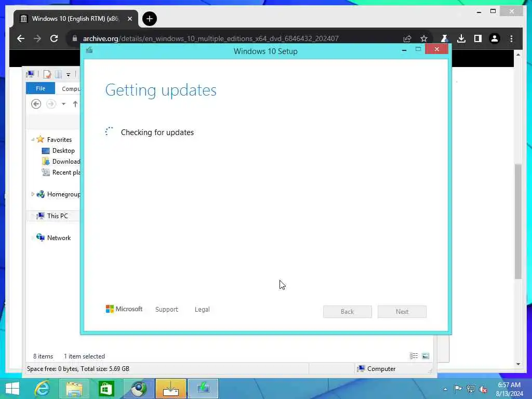Image resolution: width=532 pixels, height=399 pixels.
Task: Click the Setup window title bar icon
Action: point(89,50)
